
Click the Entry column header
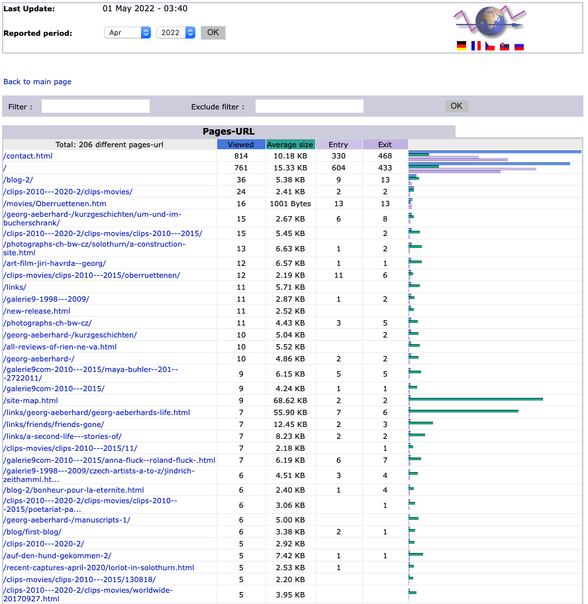click(x=338, y=144)
